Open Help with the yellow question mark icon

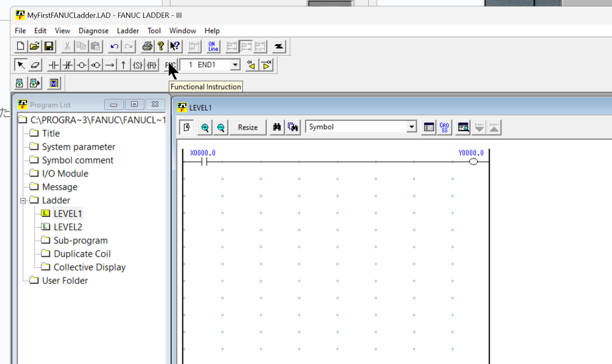point(161,46)
